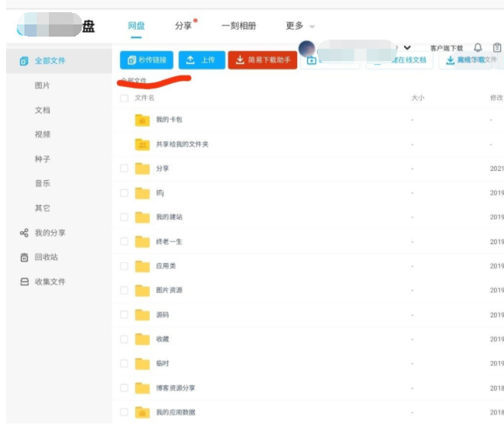This screenshot has width=504, height=428.
Task: Click the 回收站 trash icon
Action: click(x=24, y=257)
